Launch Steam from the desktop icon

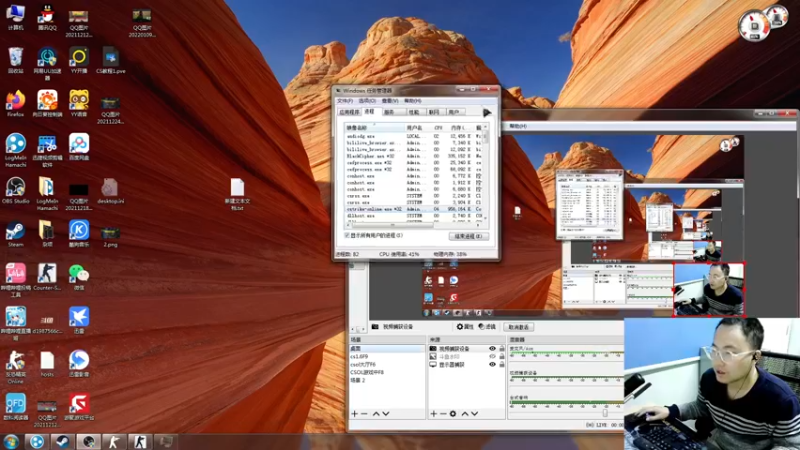(x=15, y=234)
